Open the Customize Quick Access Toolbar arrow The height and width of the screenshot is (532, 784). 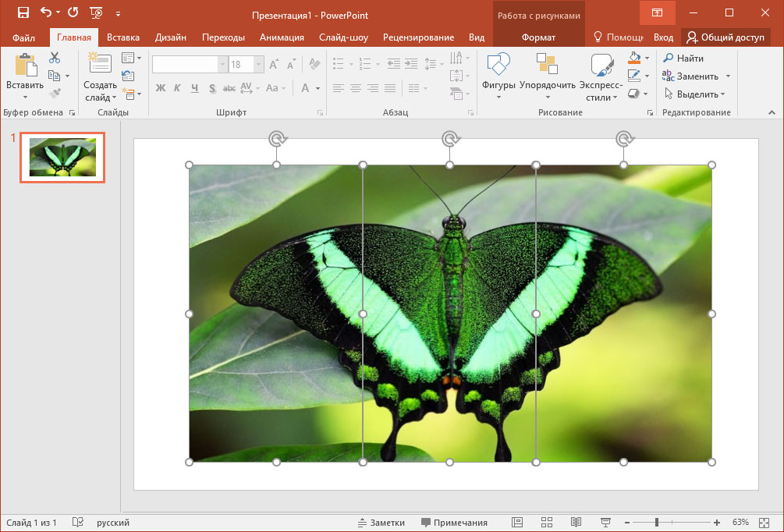118,13
